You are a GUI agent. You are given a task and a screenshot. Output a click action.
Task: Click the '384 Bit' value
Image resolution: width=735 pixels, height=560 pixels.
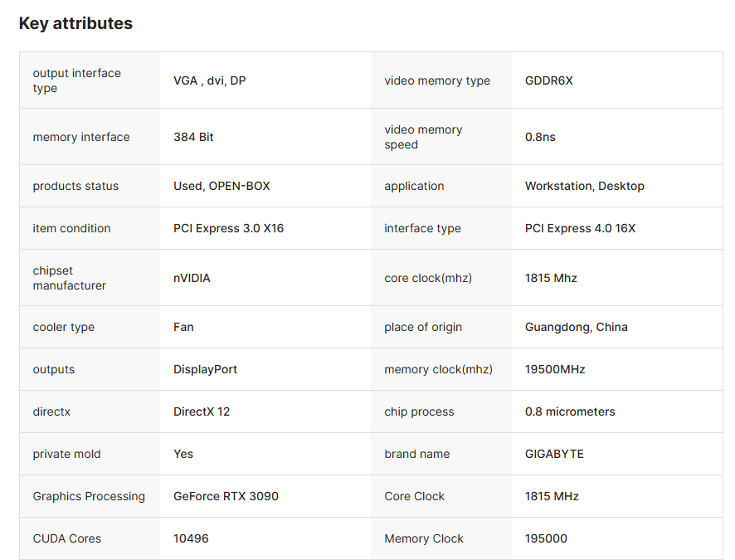(x=193, y=137)
